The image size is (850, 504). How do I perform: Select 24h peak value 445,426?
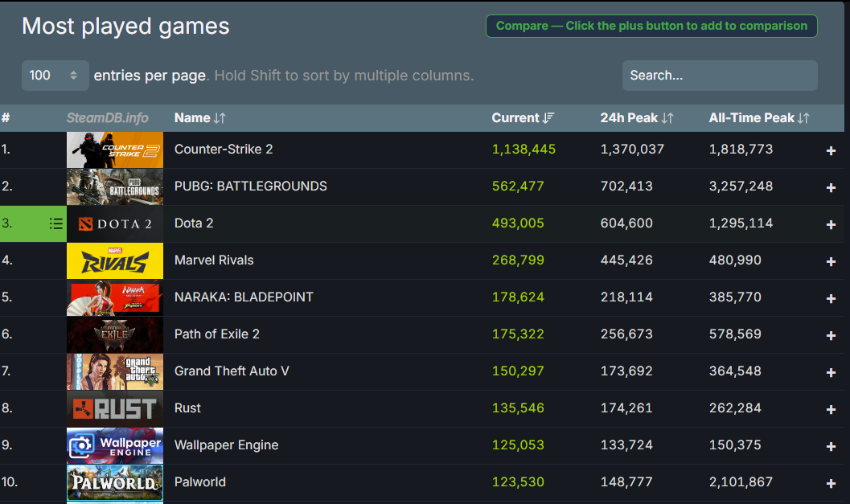coord(626,260)
